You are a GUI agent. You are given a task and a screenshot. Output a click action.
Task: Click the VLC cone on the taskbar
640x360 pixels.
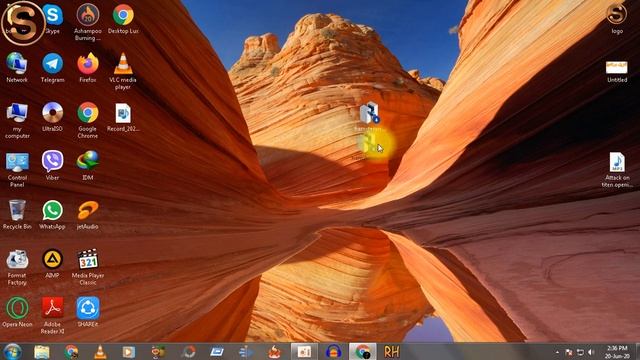(100, 351)
